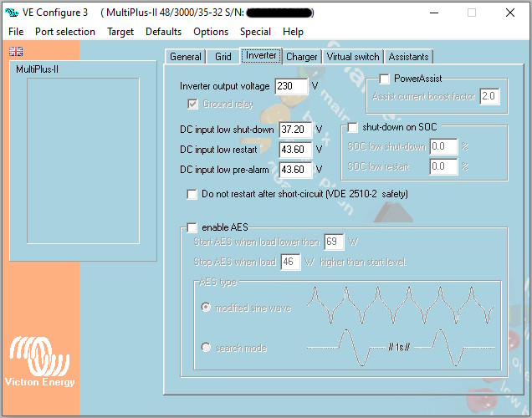Switch to the Virtual switch tab
Viewport: 532px width, 418px height.
pyautogui.click(x=352, y=57)
